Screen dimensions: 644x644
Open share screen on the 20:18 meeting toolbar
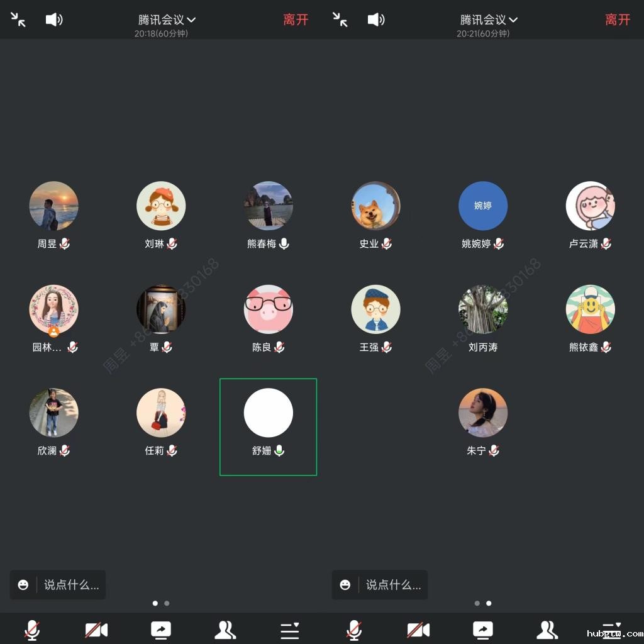pos(161,630)
